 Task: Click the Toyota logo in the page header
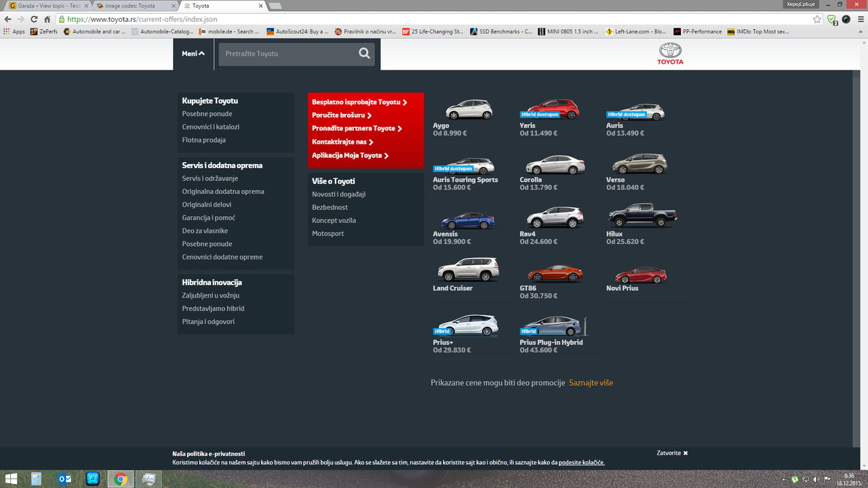click(670, 54)
